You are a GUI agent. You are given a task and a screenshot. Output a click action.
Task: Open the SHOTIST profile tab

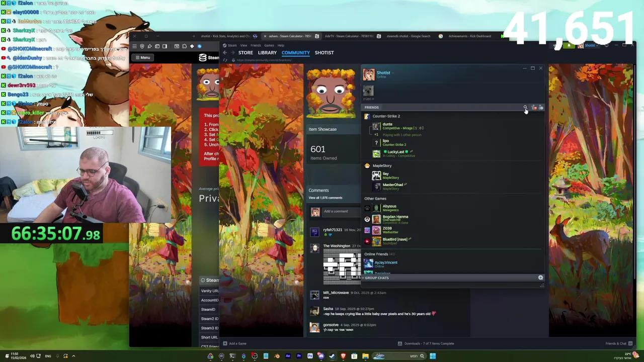(x=324, y=52)
